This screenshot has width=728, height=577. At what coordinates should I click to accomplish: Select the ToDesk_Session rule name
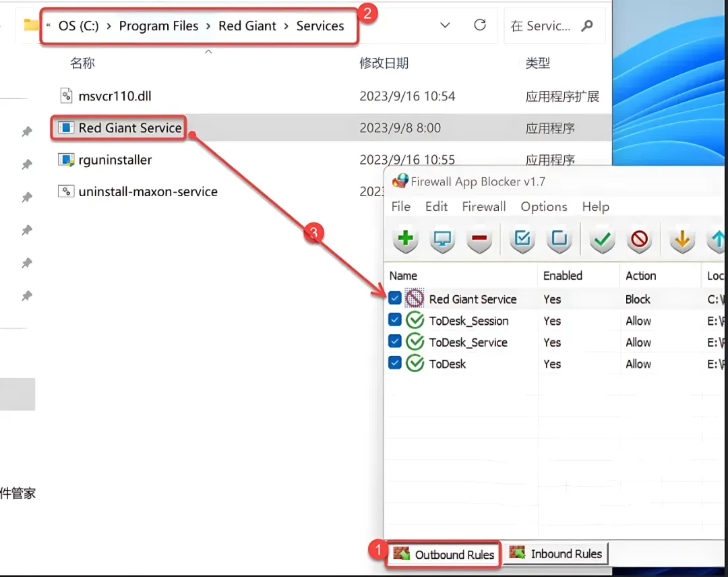468,322
